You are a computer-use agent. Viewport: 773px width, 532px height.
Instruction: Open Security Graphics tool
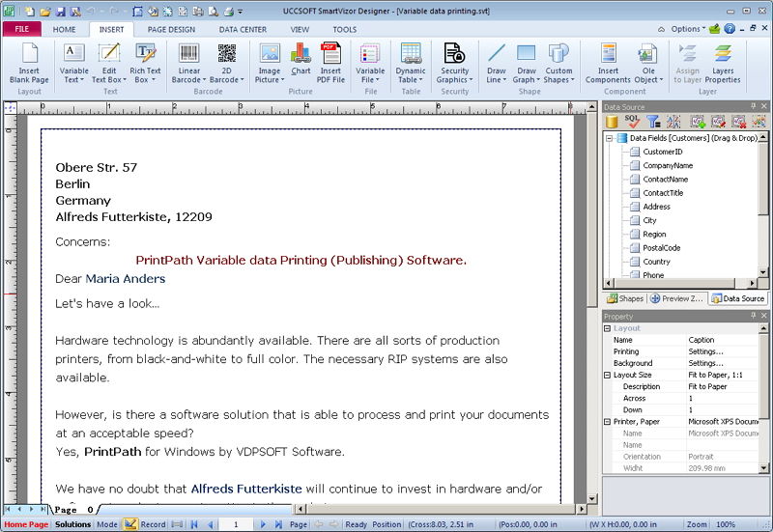pyautogui.click(x=454, y=63)
